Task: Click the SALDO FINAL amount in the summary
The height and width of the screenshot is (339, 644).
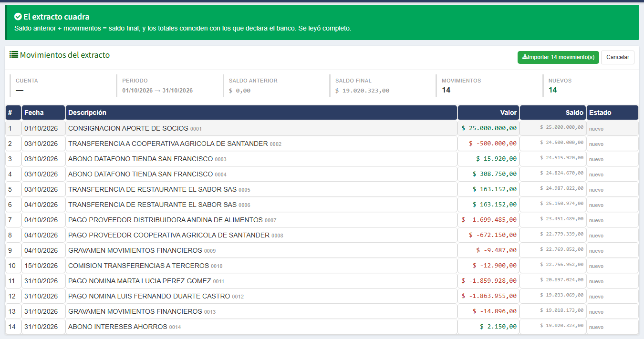Action: pos(362,91)
